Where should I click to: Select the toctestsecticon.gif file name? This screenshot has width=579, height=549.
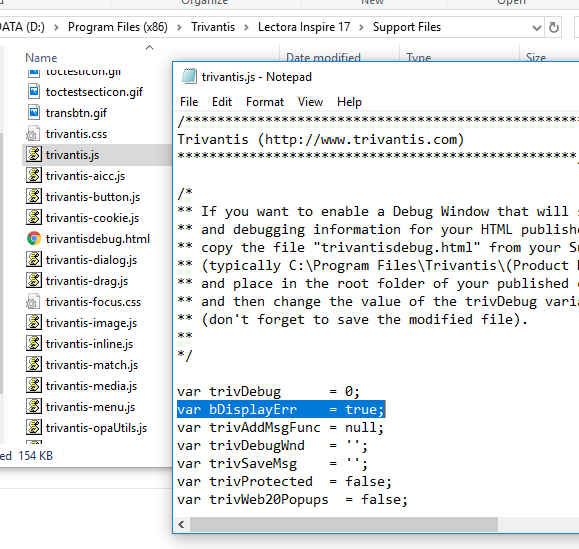coord(94,92)
